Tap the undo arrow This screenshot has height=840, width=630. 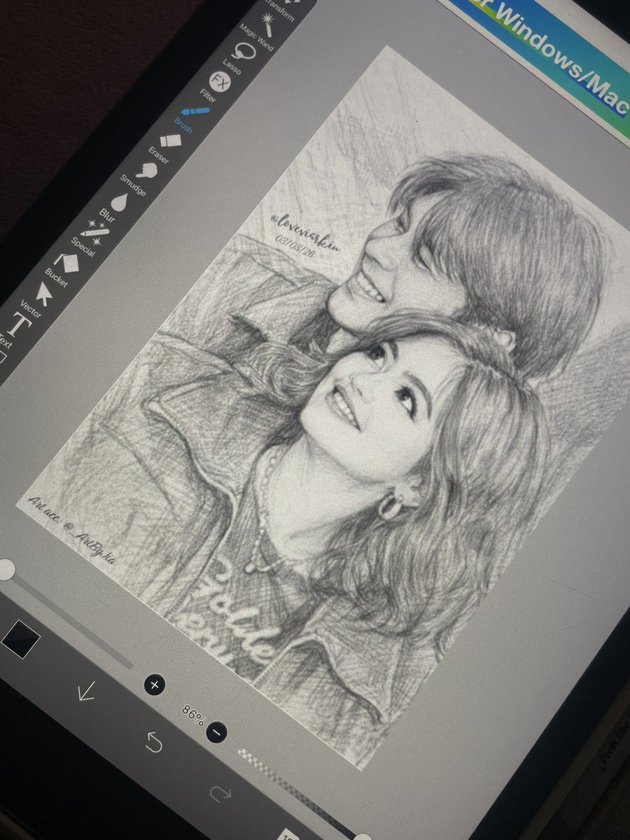[x=153, y=741]
